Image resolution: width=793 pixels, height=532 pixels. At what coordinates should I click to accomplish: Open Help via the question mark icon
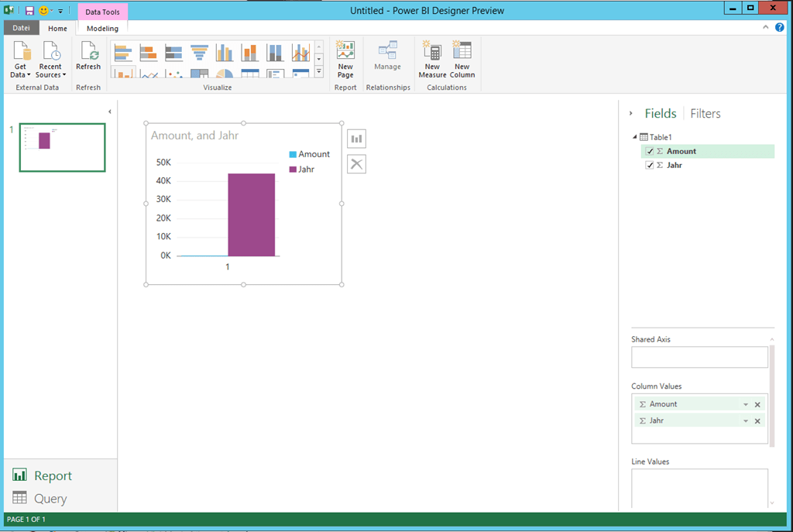tap(779, 27)
